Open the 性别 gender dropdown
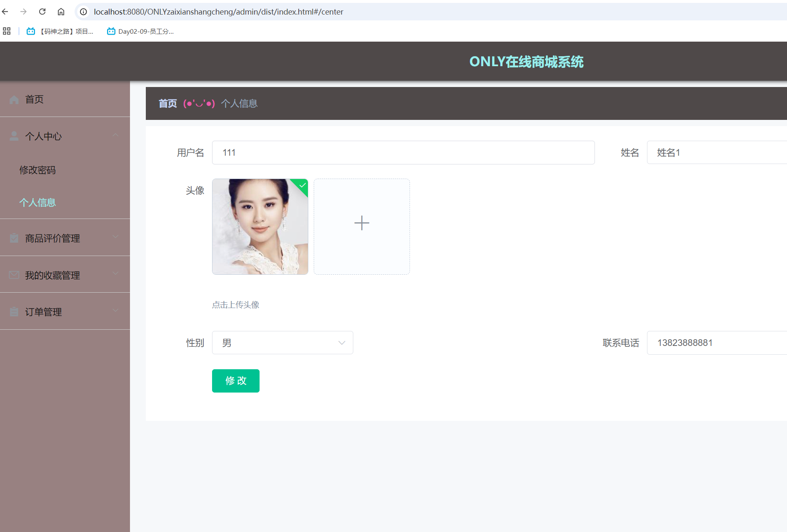The height and width of the screenshot is (532, 787). 282,343
